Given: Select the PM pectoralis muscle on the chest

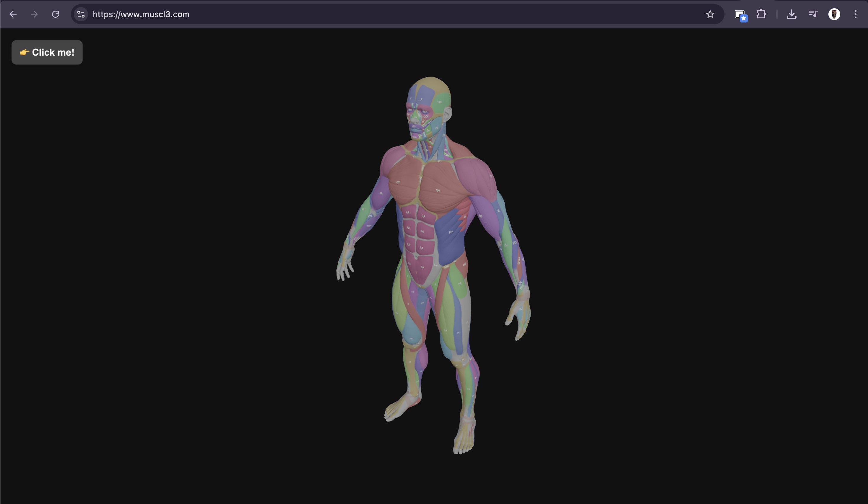Looking at the screenshot, I should point(438,191).
